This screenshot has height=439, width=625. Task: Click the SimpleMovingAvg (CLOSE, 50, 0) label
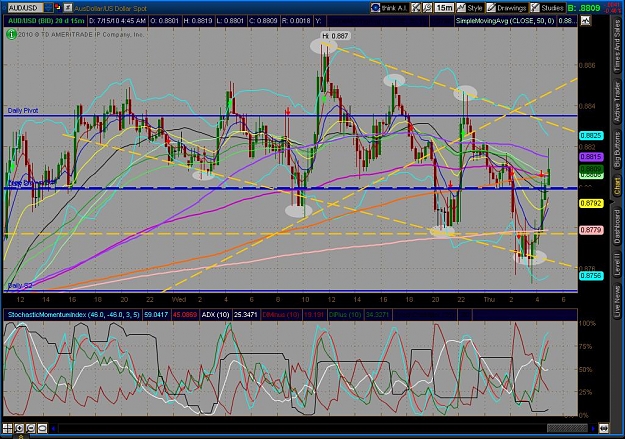505,21
